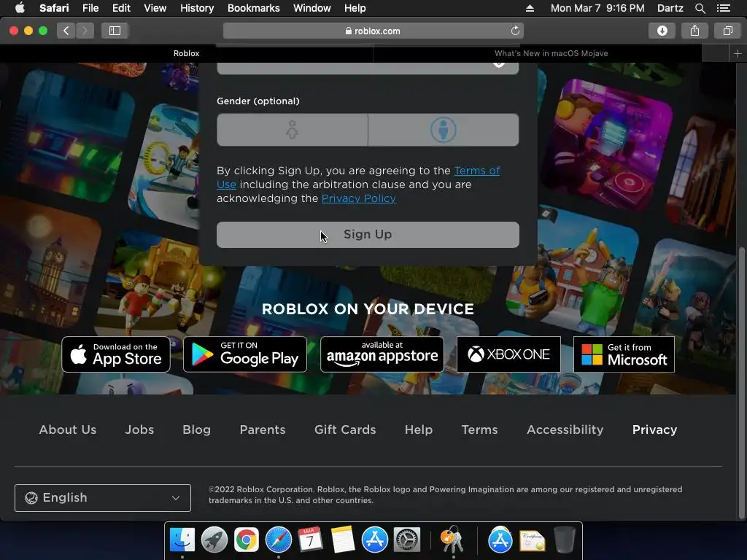Open the Help menu in menu bar

(x=355, y=8)
